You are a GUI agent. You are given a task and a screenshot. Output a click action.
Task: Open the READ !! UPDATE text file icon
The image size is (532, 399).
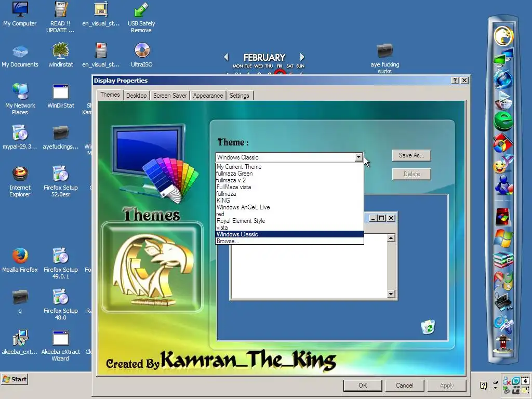[60, 17]
